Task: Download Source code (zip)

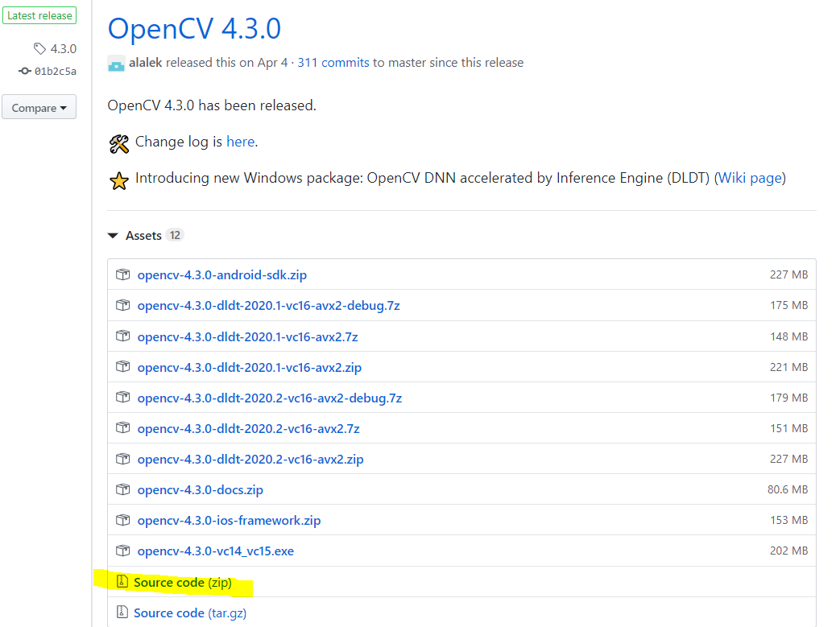Action: pos(183,582)
